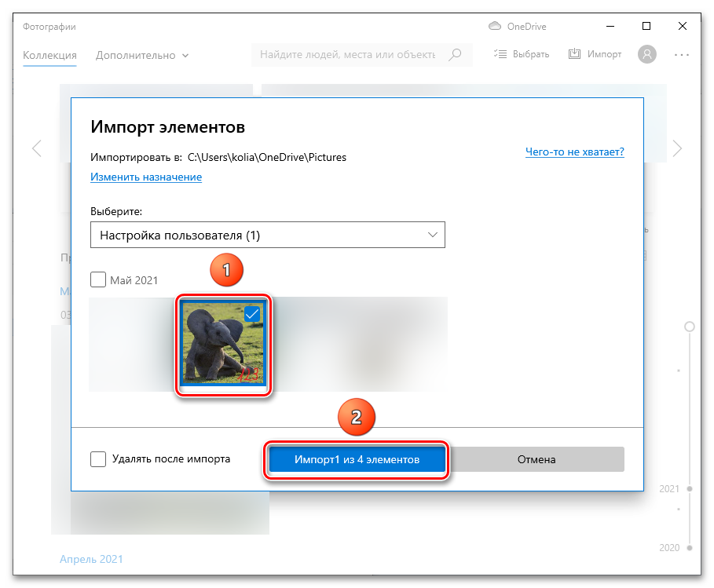The height and width of the screenshot is (588, 714).
Task: Open Import via the Импорт icon
Action: (x=574, y=54)
